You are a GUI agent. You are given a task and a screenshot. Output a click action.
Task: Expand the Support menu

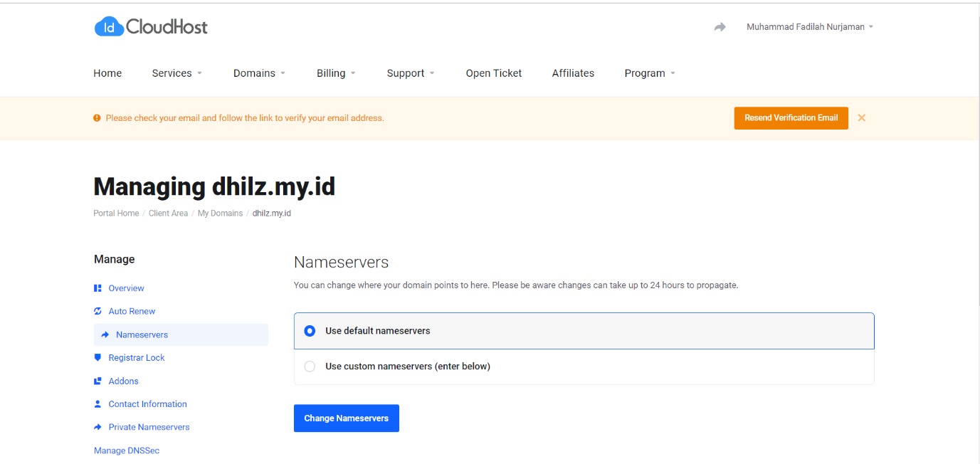(411, 73)
